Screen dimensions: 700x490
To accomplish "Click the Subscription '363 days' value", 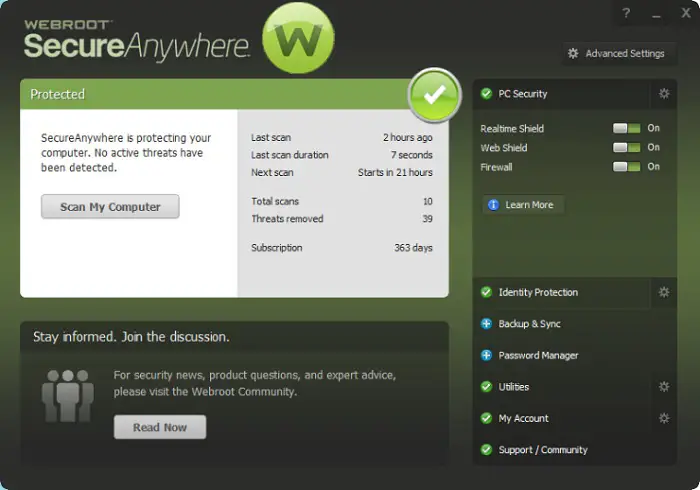I will (x=413, y=248).
